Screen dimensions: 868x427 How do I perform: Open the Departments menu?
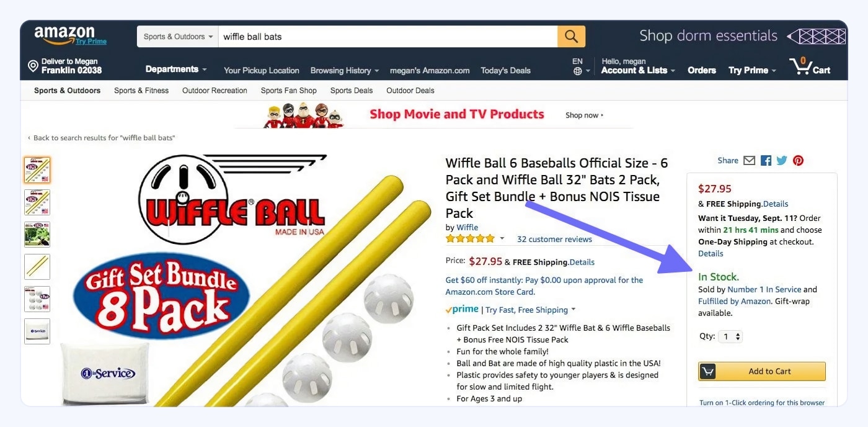[x=176, y=70]
